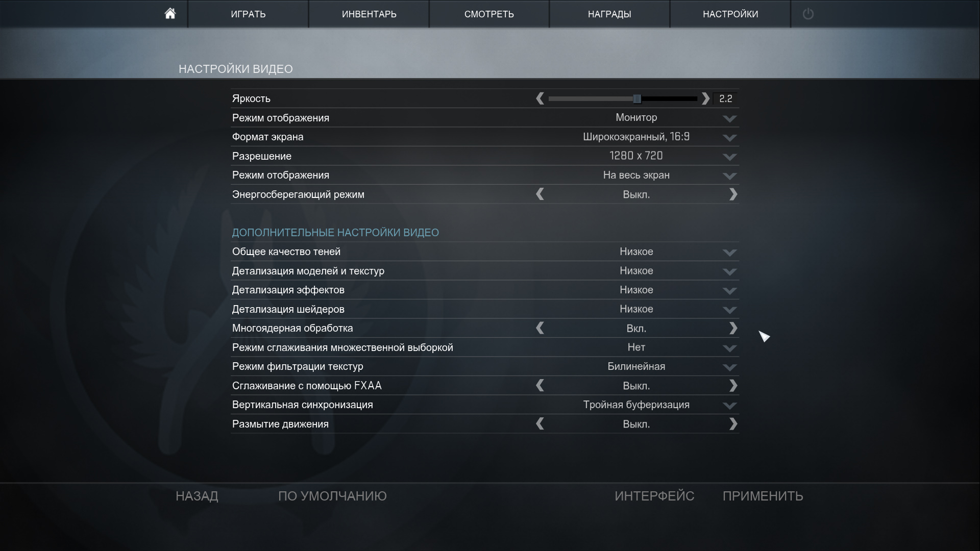Click the ДОПОЛНИТЕЛЬНЫЕ НАСТРОЙКИ ВИДЕО heading
This screenshot has width=980, height=551.
(x=335, y=233)
